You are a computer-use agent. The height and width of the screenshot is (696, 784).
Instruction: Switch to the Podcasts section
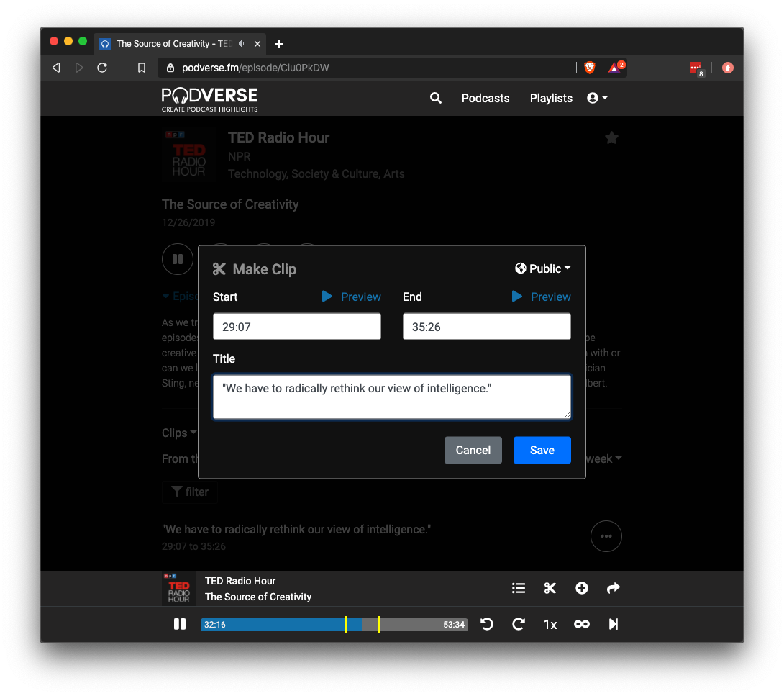pyautogui.click(x=486, y=98)
